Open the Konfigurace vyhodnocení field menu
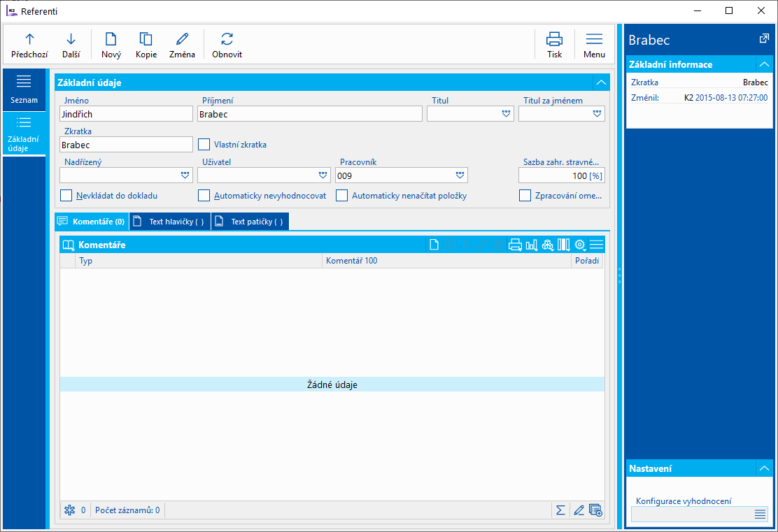 point(760,514)
